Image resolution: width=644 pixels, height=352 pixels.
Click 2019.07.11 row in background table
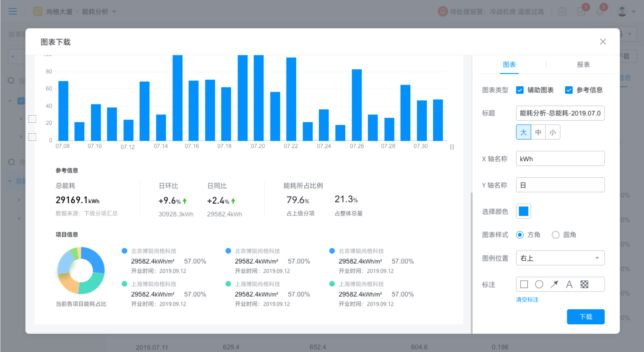coord(152,347)
